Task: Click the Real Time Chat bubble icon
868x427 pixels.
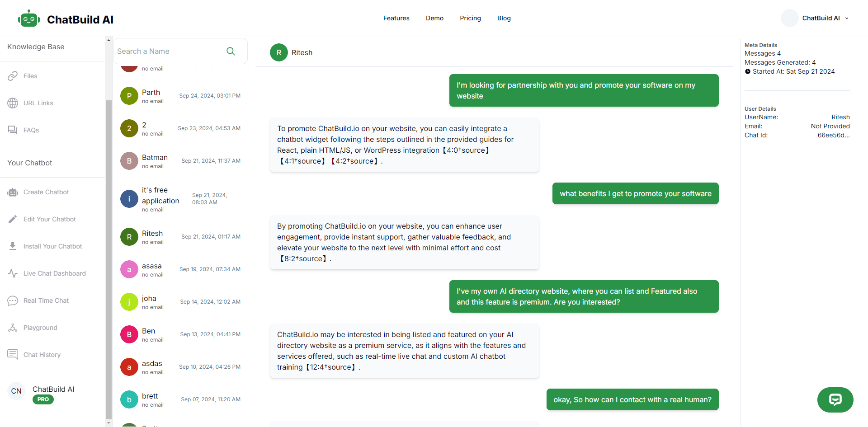Action: [13, 300]
